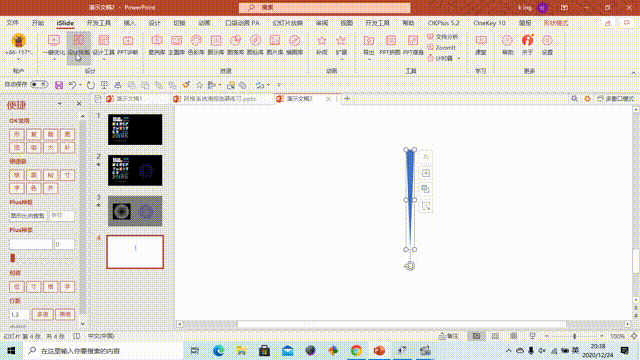The image size is (640, 360).
Task: Click the zoom slider in status bar
Action: point(574,336)
